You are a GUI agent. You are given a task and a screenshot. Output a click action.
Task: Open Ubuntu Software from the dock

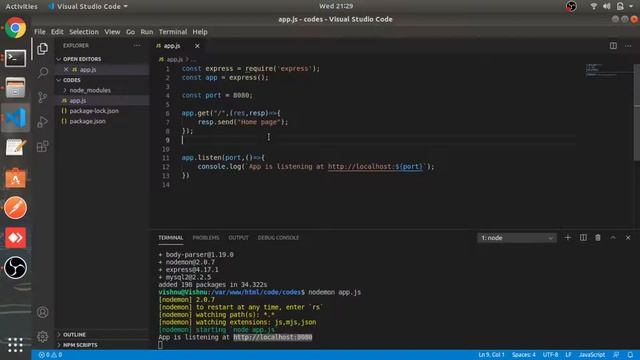tap(16, 178)
